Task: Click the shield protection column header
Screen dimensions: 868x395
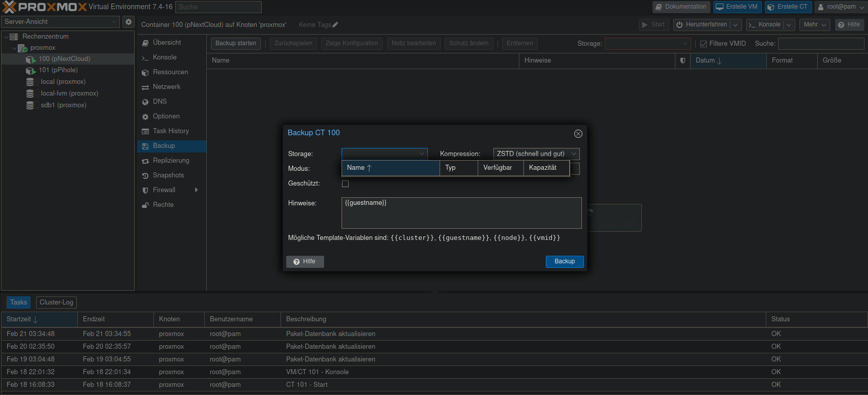Action: 683,60
